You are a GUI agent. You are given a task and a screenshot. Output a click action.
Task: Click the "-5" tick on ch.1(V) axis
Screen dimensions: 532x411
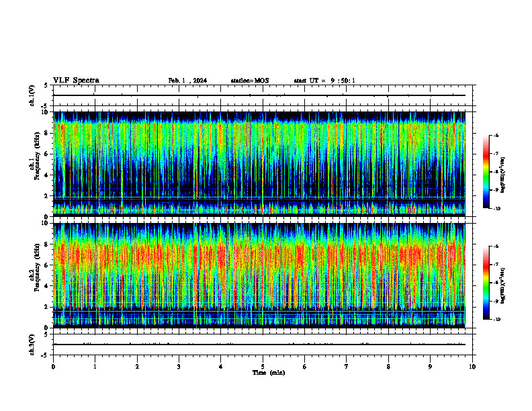click(x=45, y=106)
